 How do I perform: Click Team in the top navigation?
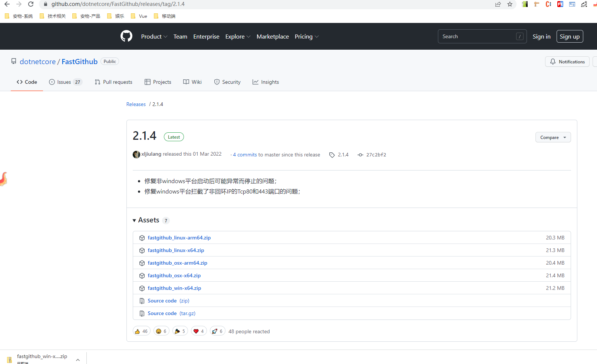click(180, 36)
